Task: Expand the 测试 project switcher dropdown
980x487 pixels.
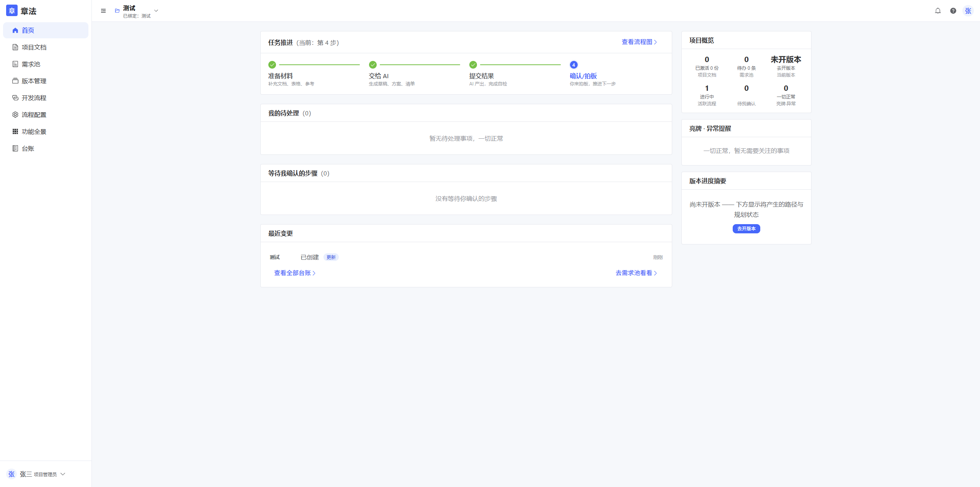Action: pos(156,11)
